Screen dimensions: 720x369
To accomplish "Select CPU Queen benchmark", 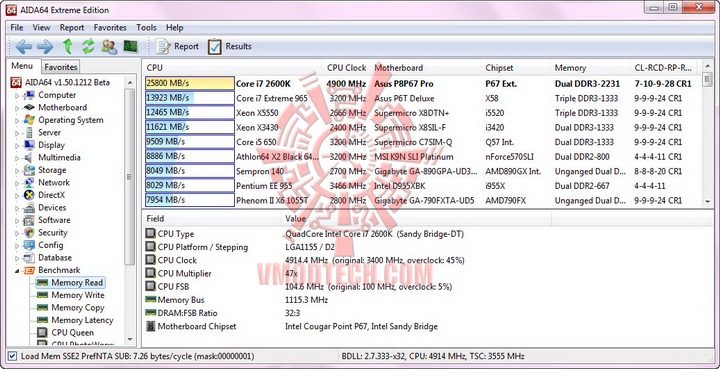I will pos(72,333).
